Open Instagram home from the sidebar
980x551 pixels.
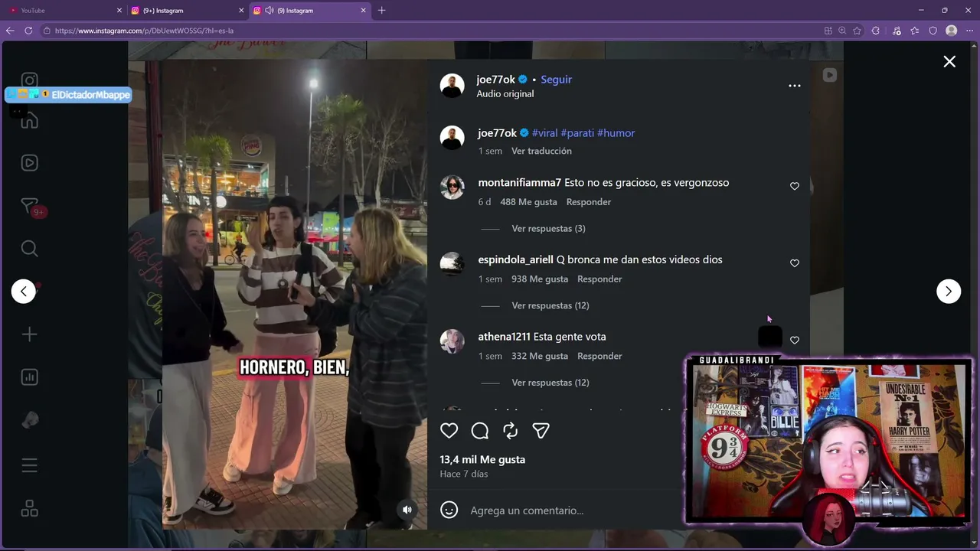[30, 120]
